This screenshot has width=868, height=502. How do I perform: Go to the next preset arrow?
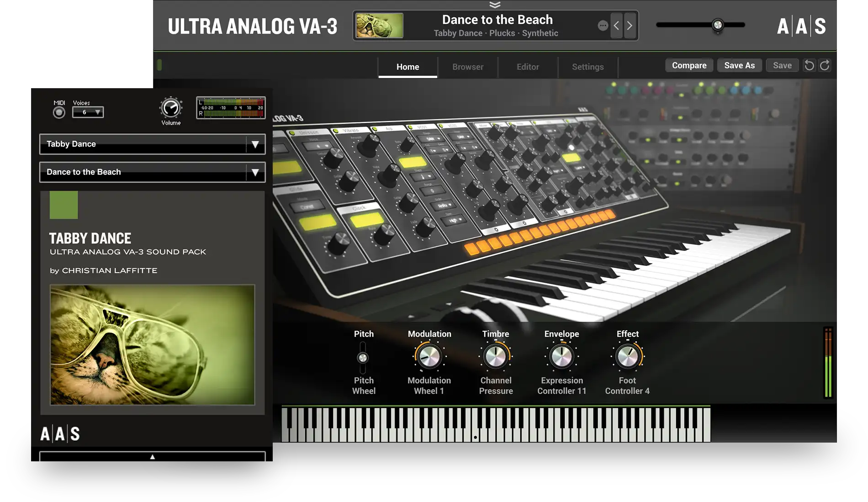(630, 26)
